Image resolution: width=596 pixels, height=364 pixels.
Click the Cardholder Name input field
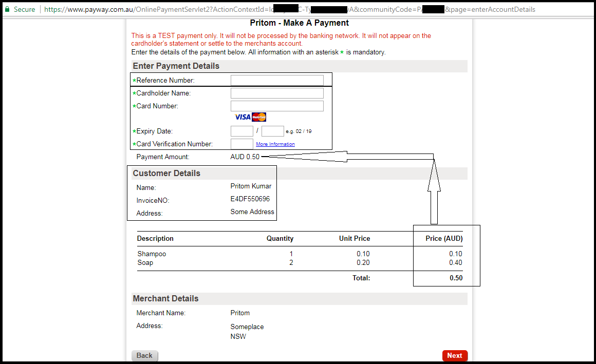(x=277, y=93)
